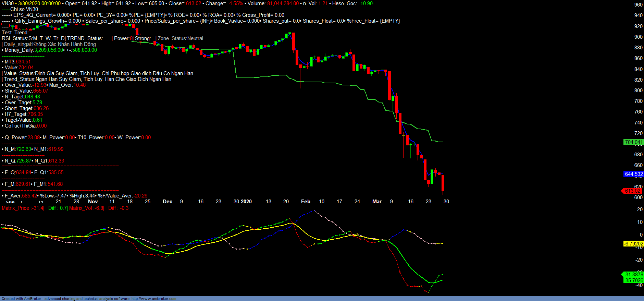Screen dimensions: 644x301
Task: Select the Feb marker on date axis
Action: pos(306,202)
